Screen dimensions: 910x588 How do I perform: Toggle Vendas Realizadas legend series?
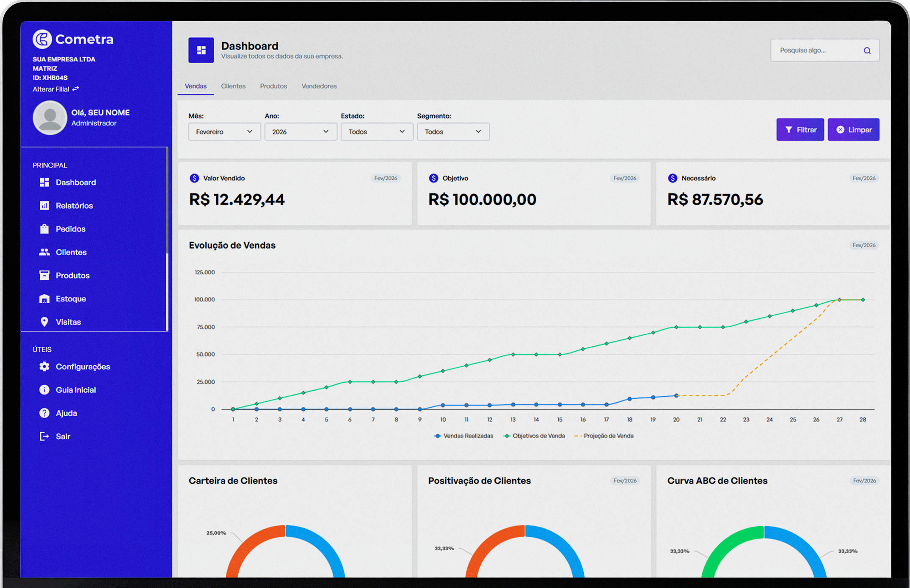[464, 436]
